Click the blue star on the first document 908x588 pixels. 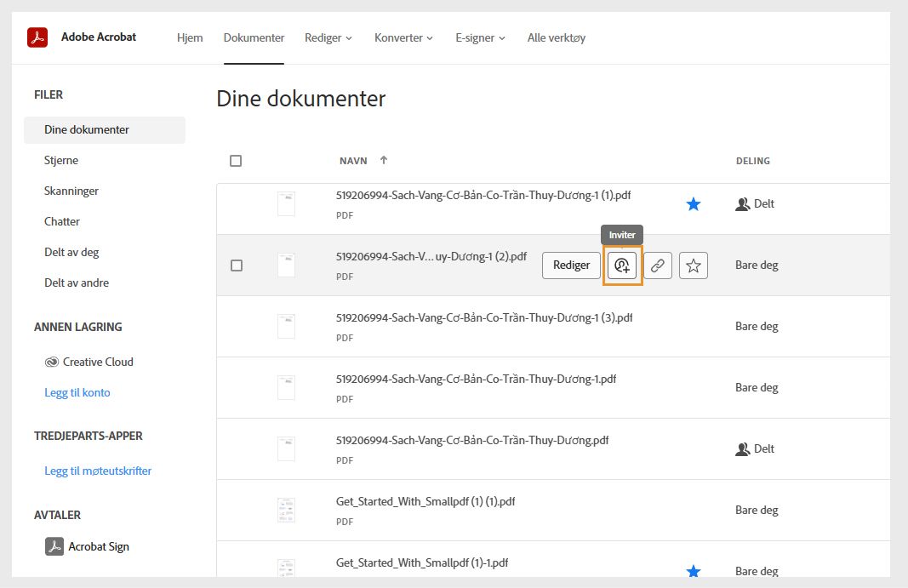click(694, 203)
